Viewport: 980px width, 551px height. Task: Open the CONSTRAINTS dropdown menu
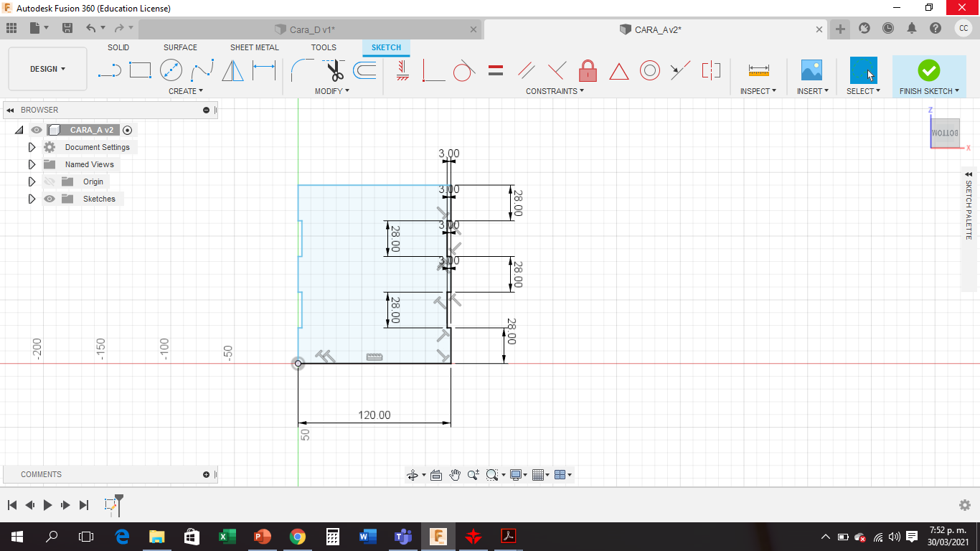point(555,91)
